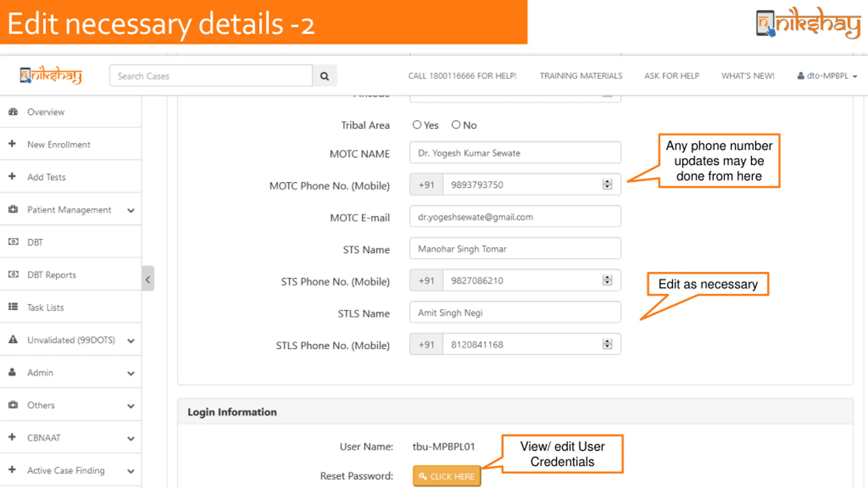The height and width of the screenshot is (488, 868).
Task: Click the DBT Reports money icon
Action: coord(13,274)
